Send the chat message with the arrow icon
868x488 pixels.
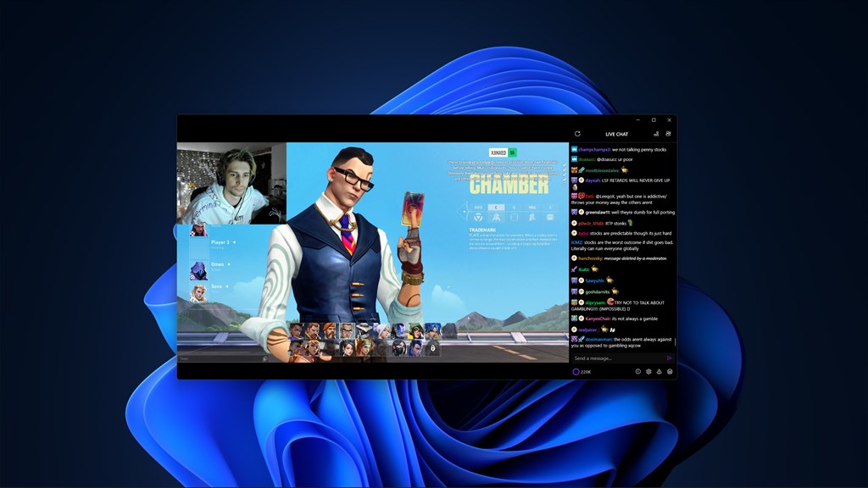pos(670,358)
